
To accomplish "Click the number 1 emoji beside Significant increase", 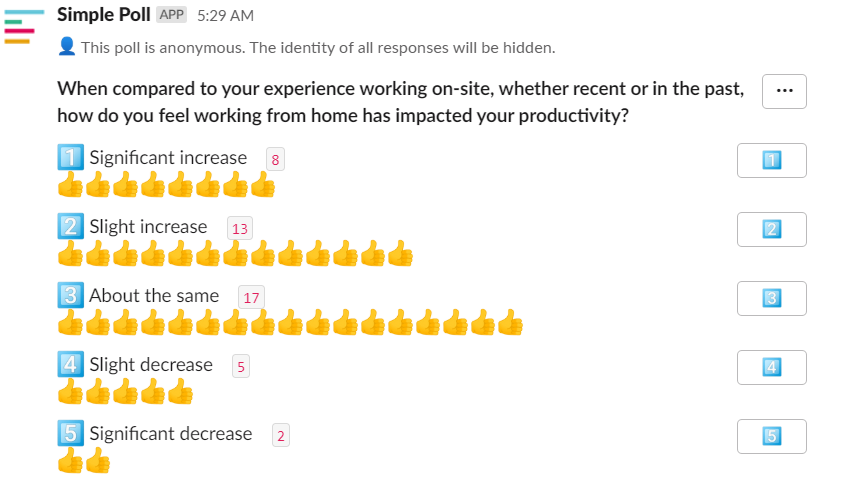I will [x=70, y=157].
